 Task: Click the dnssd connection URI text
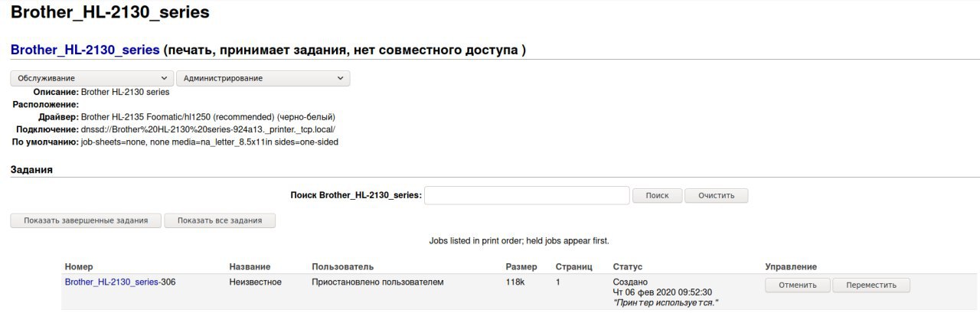[208, 129]
